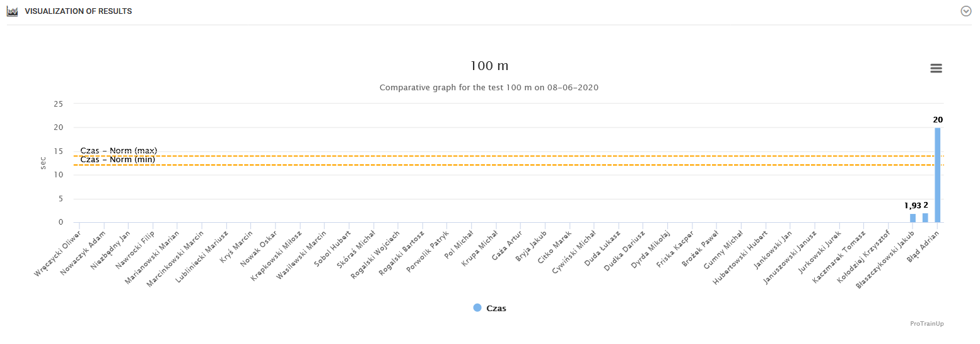Click the Czas - Norm (max) line label
The image size is (980, 344).
(119, 151)
